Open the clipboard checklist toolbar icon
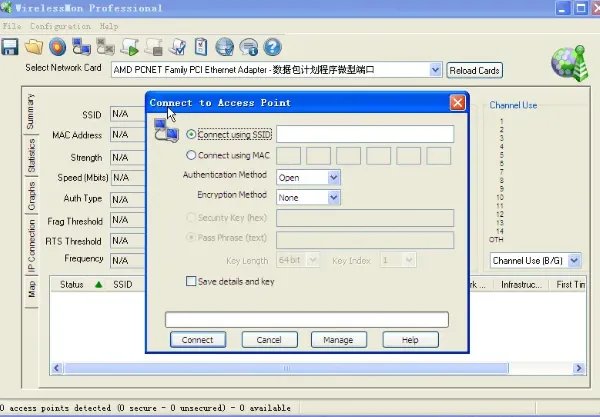 click(x=201, y=47)
